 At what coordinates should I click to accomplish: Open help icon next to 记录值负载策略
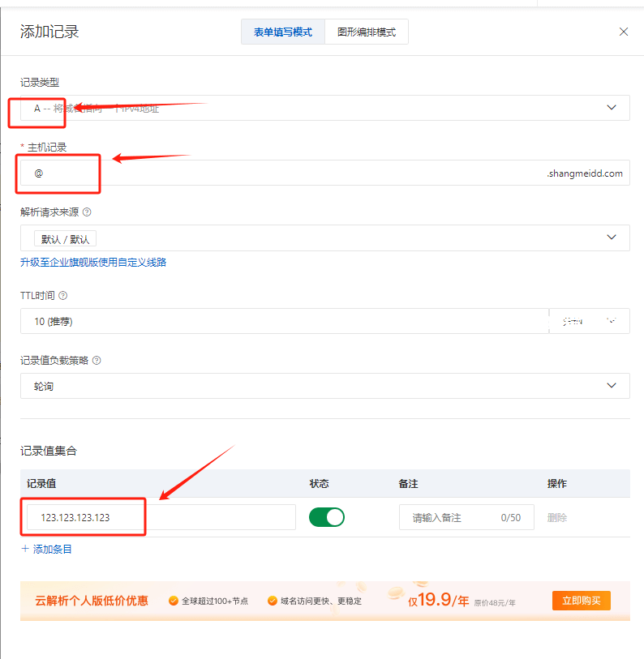[x=97, y=360]
